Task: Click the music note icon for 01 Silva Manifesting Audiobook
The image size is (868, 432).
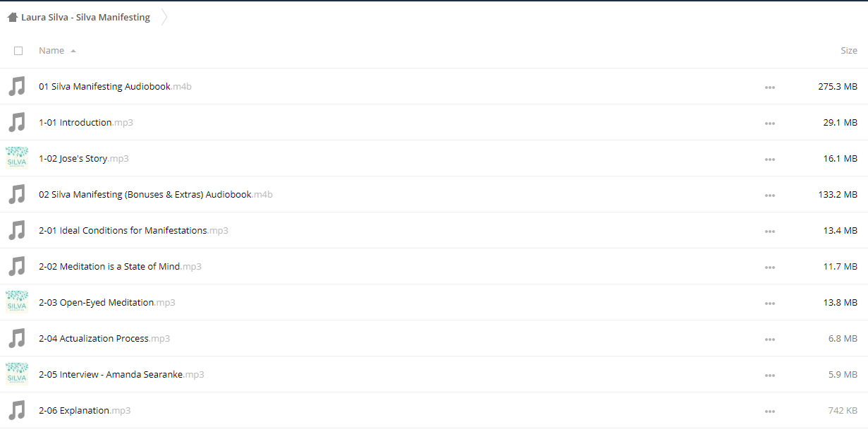Action: pyautogui.click(x=16, y=87)
